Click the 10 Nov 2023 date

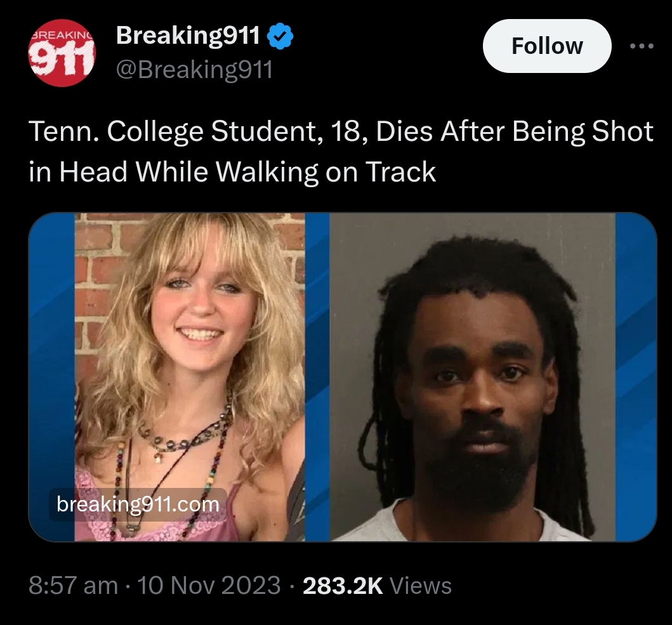pyautogui.click(x=209, y=586)
